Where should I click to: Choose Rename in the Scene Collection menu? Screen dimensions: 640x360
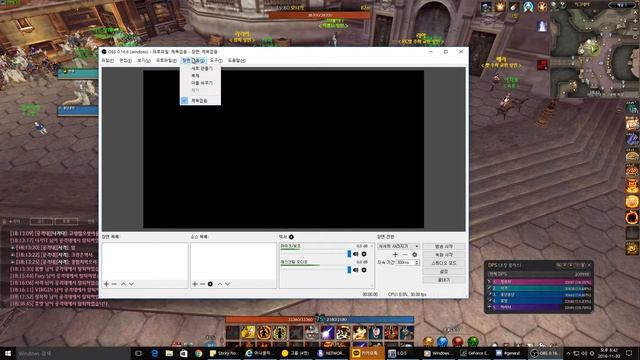[200, 83]
